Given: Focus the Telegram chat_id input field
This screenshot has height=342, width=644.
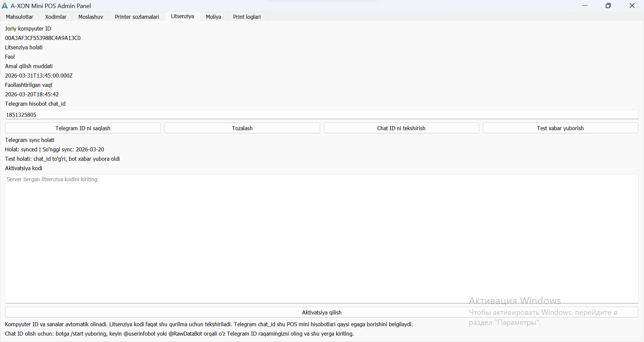Looking at the screenshot, I should pyautogui.click(x=321, y=115).
